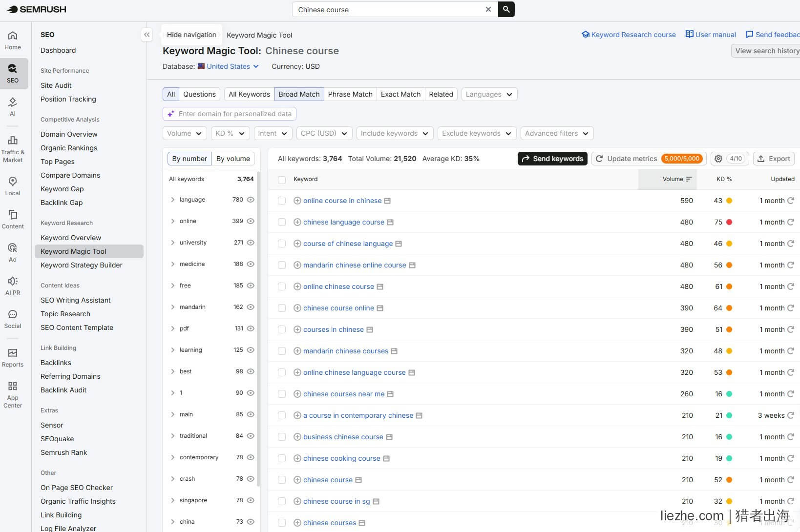
Task: Refresh metrics for 'online course in chinese' row
Action: point(791,201)
